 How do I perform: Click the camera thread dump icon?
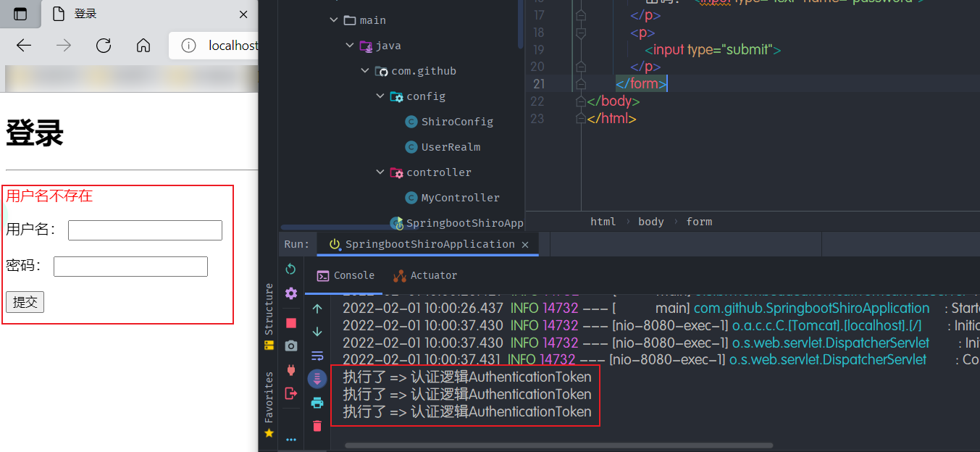pyautogui.click(x=290, y=346)
